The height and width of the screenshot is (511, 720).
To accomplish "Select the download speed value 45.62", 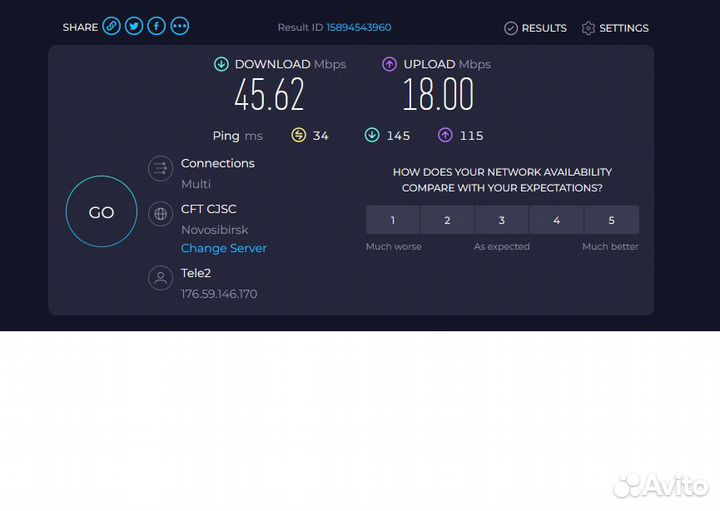I will (269, 94).
